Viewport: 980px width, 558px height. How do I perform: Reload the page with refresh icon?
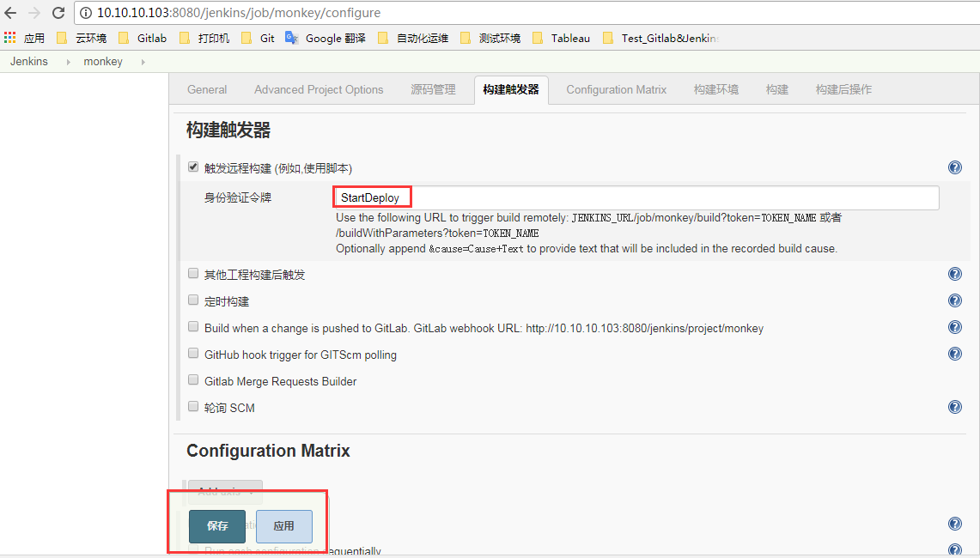coord(58,13)
